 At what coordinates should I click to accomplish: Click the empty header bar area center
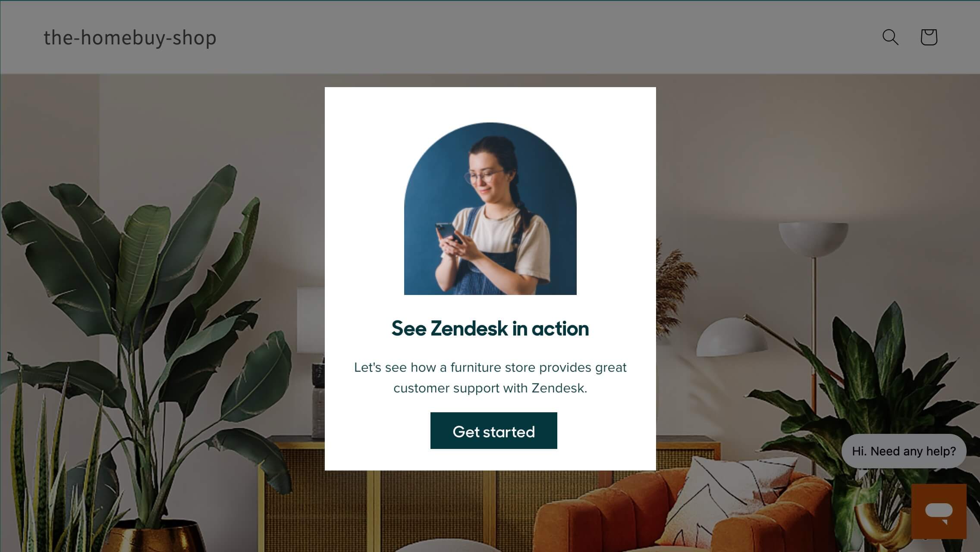click(548, 38)
